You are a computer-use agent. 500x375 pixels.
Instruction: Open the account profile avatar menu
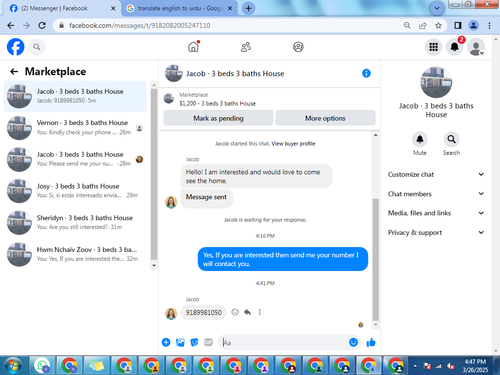tap(476, 47)
